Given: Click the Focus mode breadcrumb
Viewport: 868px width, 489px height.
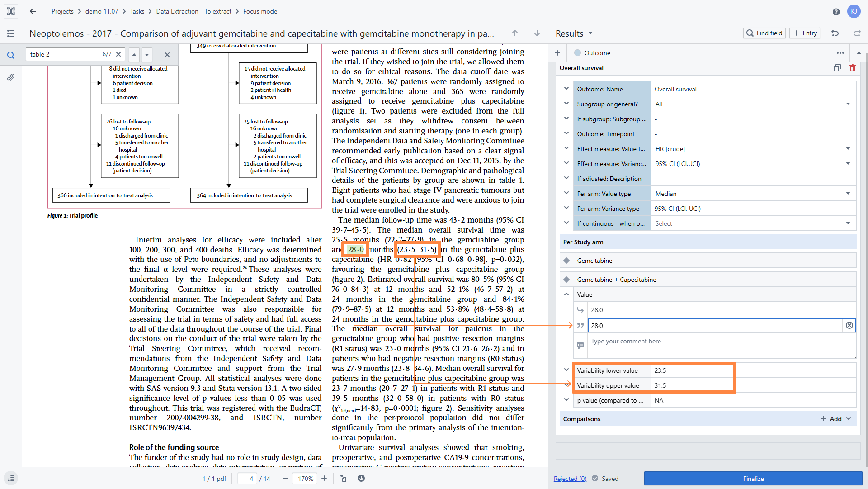Looking at the screenshot, I should coord(260,12).
